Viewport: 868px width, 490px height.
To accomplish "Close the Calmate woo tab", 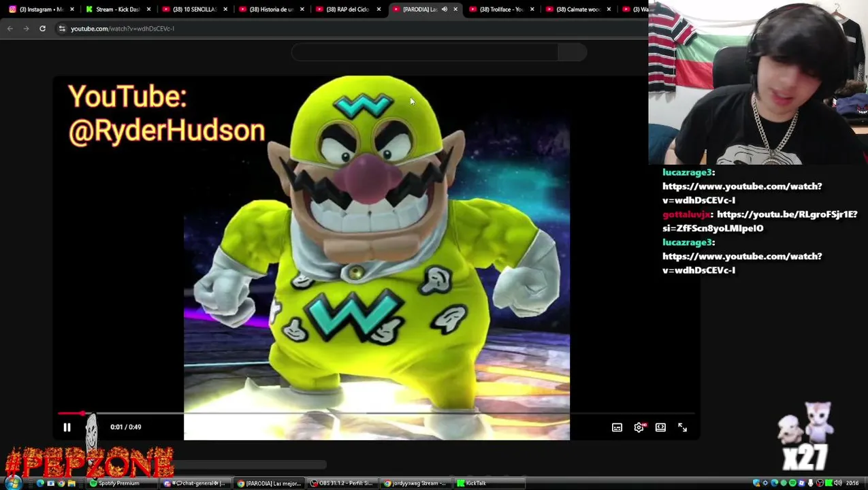I will pos(609,9).
